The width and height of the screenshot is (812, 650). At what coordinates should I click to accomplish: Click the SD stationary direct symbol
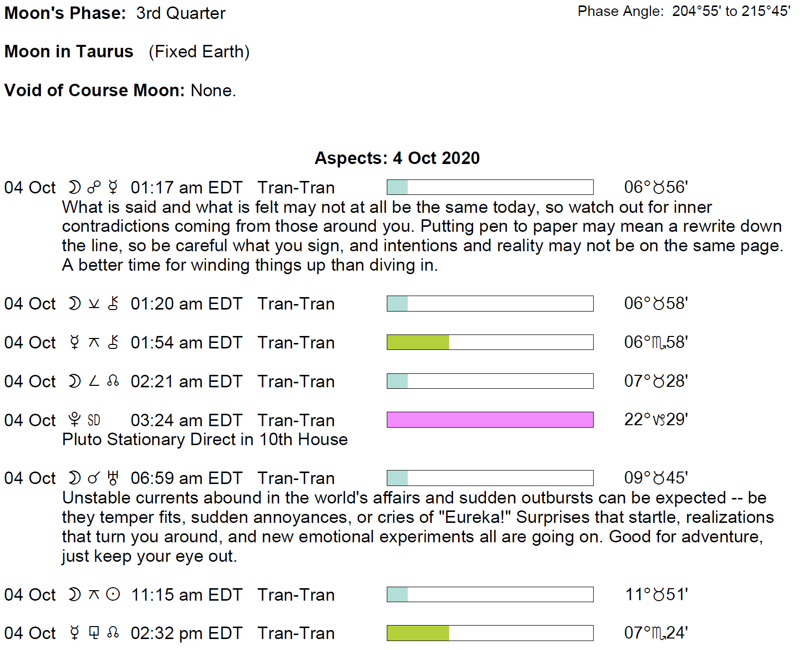point(94,420)
